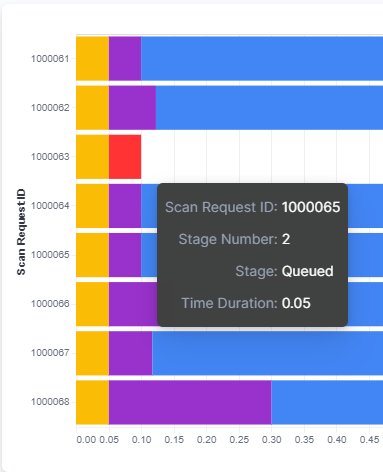Click the purple segment of scan 1000064
The width and height of the screenshot is (383, 472).
click(125, 206)
